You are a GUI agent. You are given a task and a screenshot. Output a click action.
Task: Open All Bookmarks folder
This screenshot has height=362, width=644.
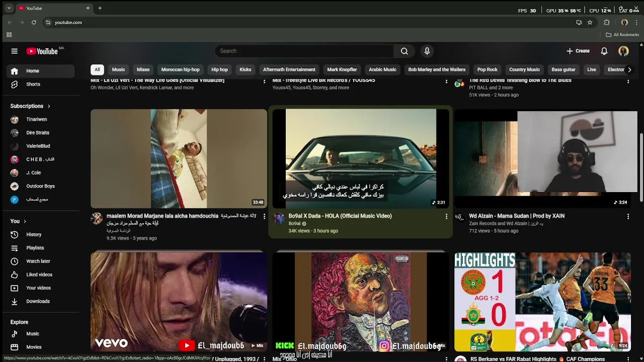[x=622, y=35]
